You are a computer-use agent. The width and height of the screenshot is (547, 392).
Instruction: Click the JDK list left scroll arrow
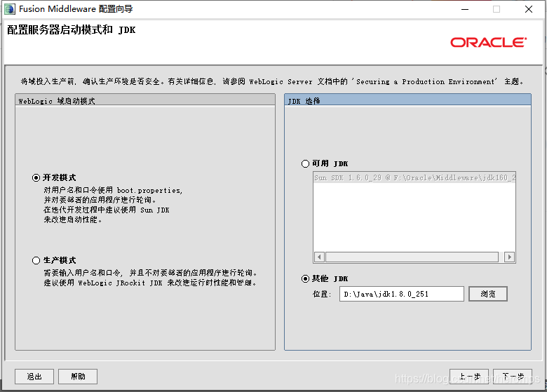point(319,257)
